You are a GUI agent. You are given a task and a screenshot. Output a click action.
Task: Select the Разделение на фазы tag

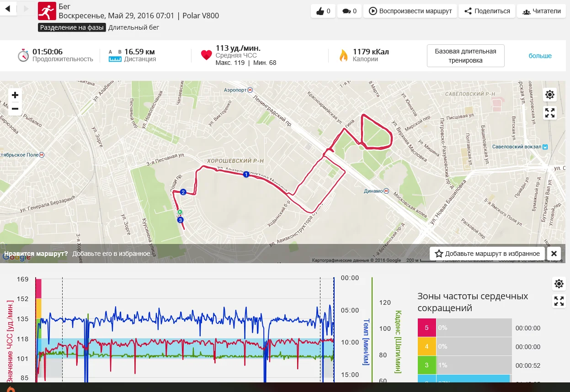72,27
